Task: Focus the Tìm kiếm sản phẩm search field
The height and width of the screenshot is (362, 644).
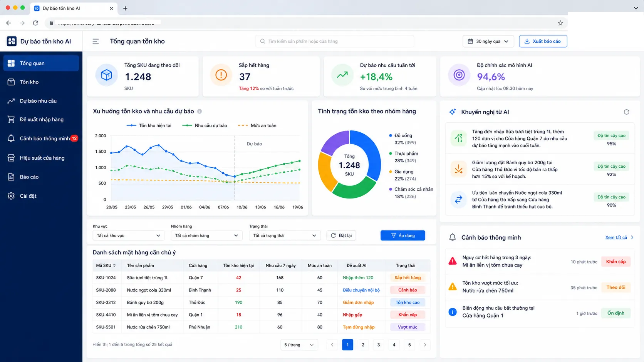Action: pyautogui.click(x=334, y=41)
